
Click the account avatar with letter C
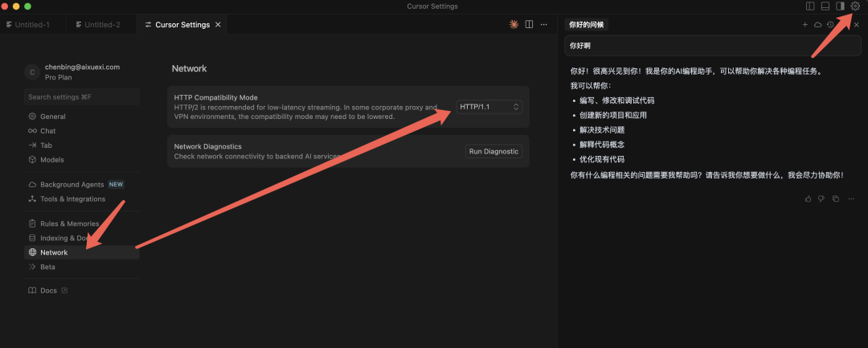(x=32, y=72)
